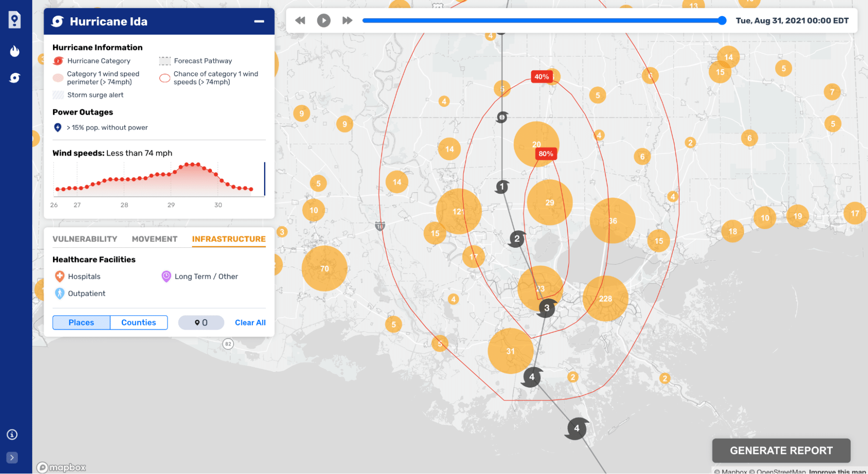Select the wildfire icon in the left sidebar
The image size is (868, 474).
coord(14,51)
